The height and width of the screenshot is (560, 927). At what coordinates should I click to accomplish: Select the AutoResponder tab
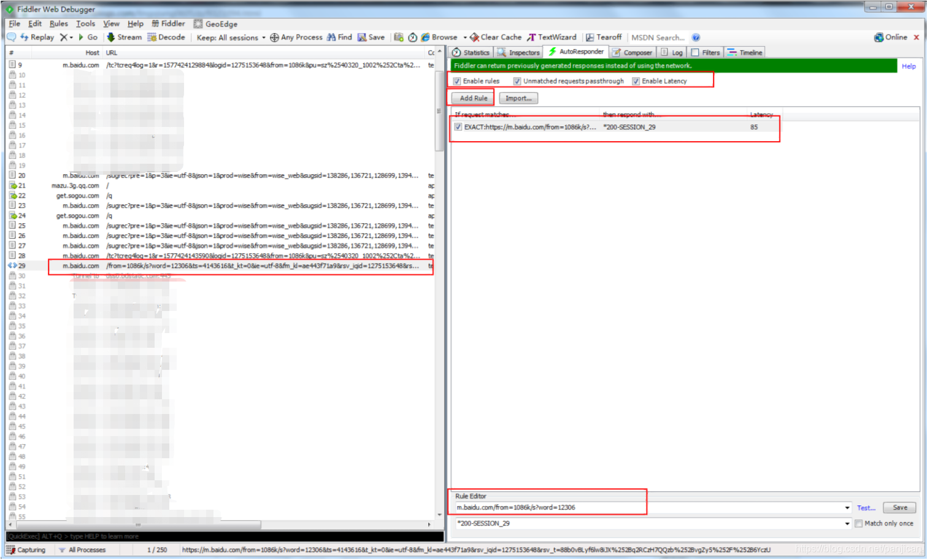575,52
